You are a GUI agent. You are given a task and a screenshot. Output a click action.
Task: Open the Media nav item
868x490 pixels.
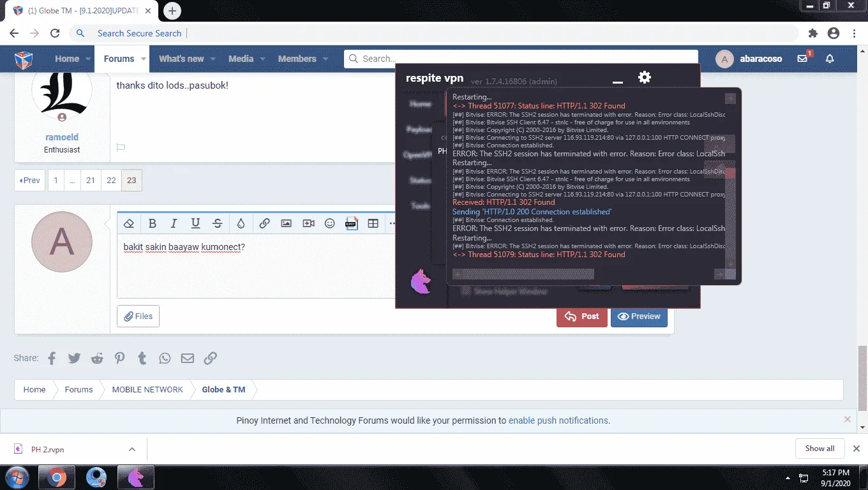point(241,59)
